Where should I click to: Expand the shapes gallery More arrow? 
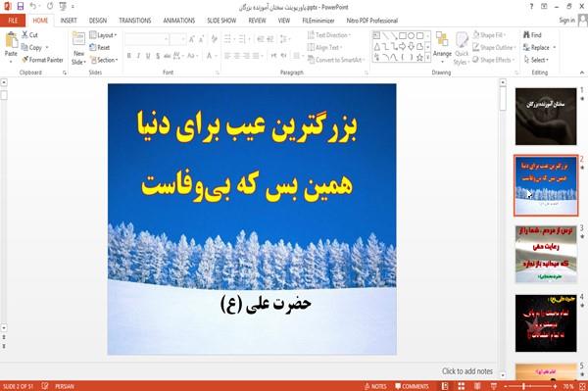427,58
